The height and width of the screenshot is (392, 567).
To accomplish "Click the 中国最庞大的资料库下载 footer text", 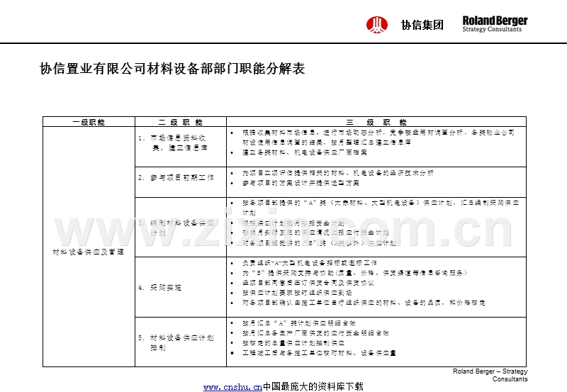I will tap(313, 387).
